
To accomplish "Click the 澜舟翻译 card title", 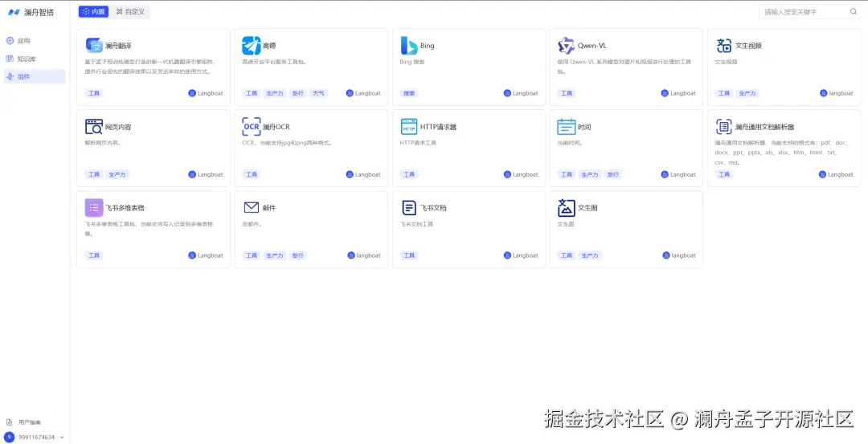I will click(118, 46).
